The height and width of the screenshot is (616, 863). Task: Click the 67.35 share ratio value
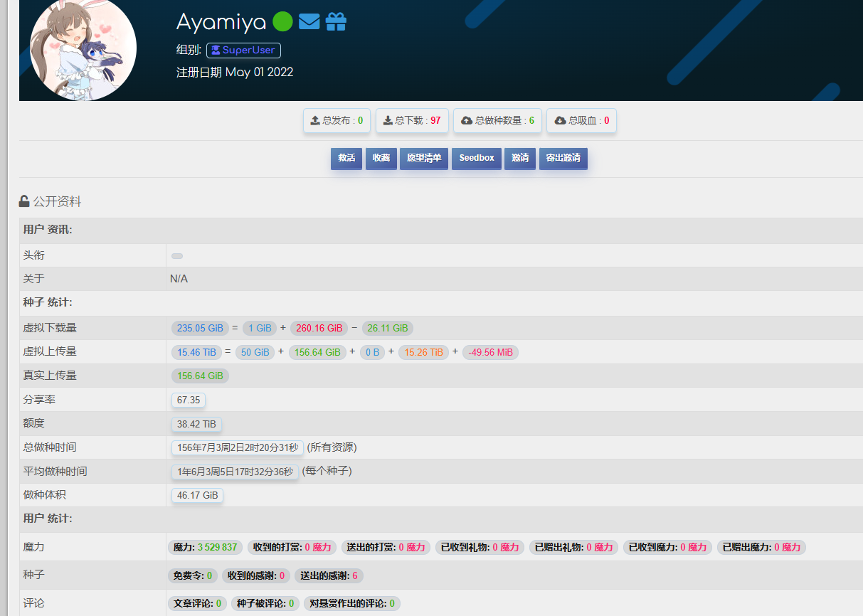[x=189, y=400]
